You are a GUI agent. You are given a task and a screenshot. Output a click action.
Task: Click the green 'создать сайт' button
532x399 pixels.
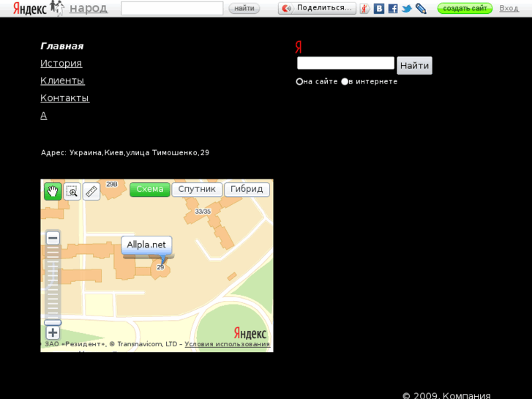tap(465, 8)
